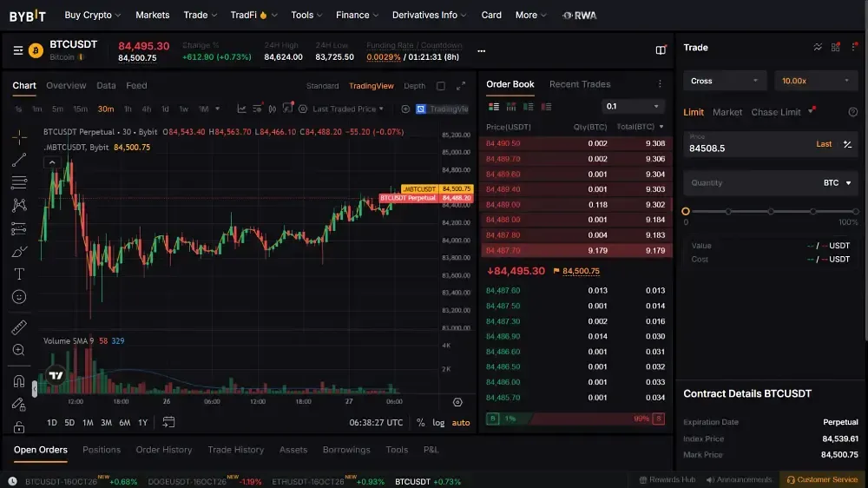Toggle price Last button in order form
This screenshot has width=868, height=488.
[824, 144]
